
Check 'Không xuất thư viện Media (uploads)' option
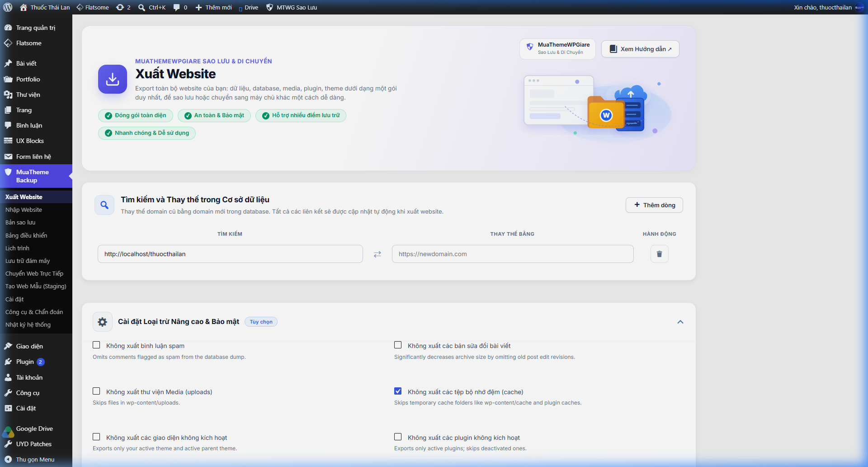96,391
